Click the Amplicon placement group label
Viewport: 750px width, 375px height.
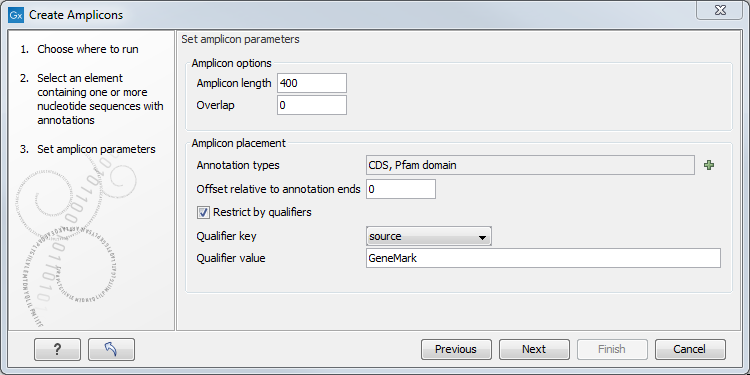pyautogui.click(x=239, y=143)
